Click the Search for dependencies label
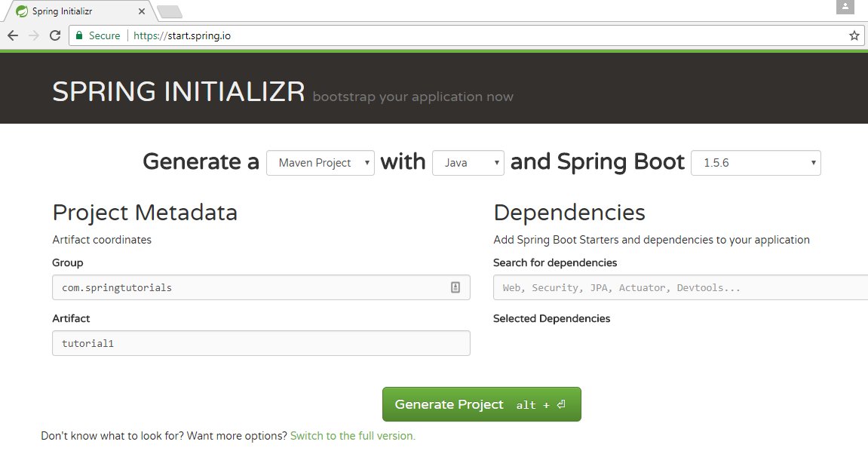This screenshot has height=454, width=868. [555, 262]
